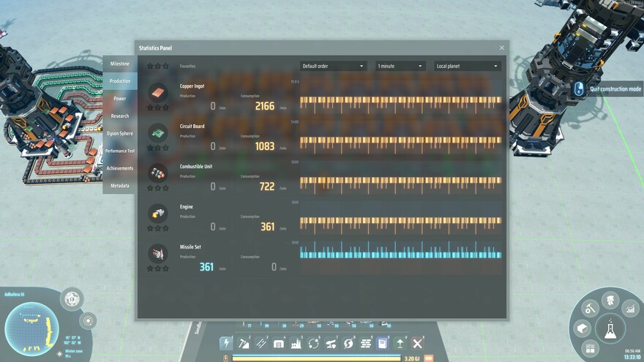This screenshot has width=644, height=362.
Task: Open the research flask button
Action: [609, 329]
